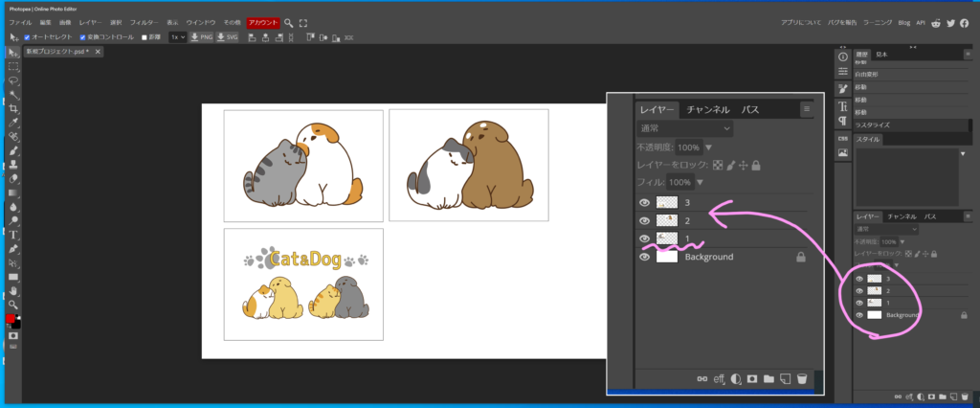Open the Reddit icon link

(935, 23)
